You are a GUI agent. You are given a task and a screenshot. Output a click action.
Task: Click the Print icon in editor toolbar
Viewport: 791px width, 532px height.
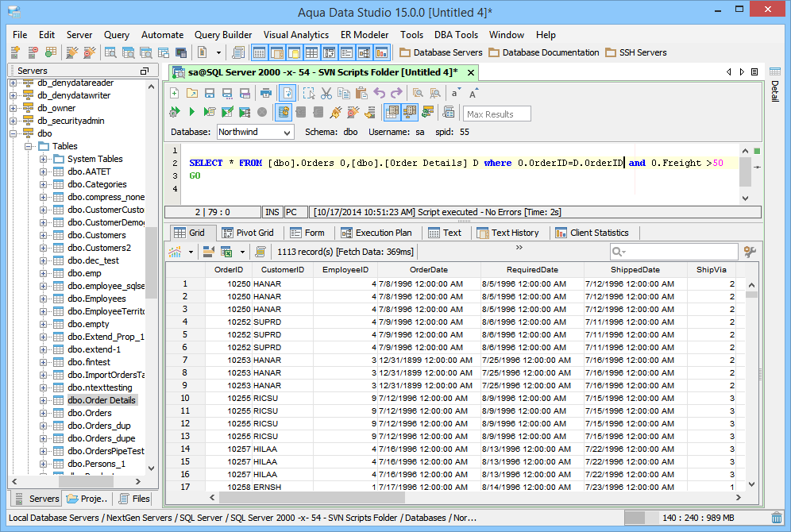(266, 93)
